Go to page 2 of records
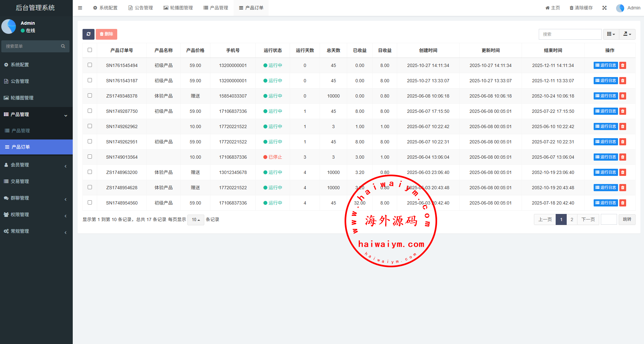Screen dimensions: 644x344 pyautogui.click(x=572, y=219)
